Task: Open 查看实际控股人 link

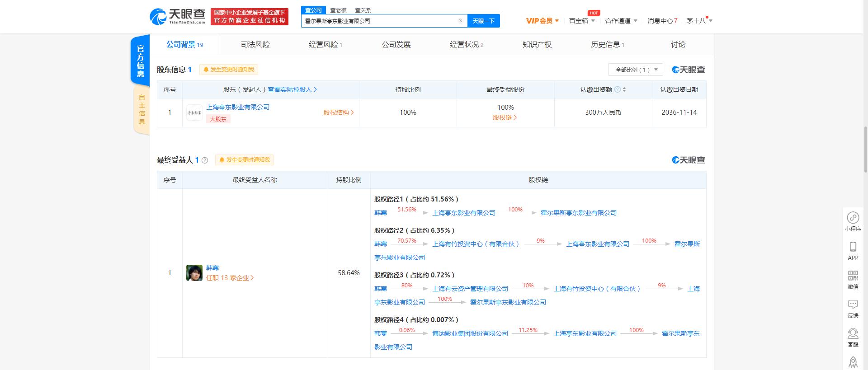Action: 292,89
